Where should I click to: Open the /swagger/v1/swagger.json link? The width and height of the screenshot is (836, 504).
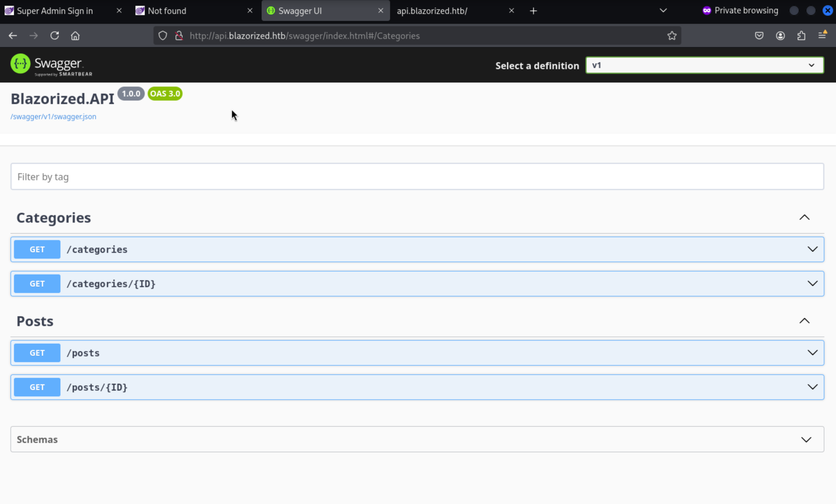(x=53, y=116)
